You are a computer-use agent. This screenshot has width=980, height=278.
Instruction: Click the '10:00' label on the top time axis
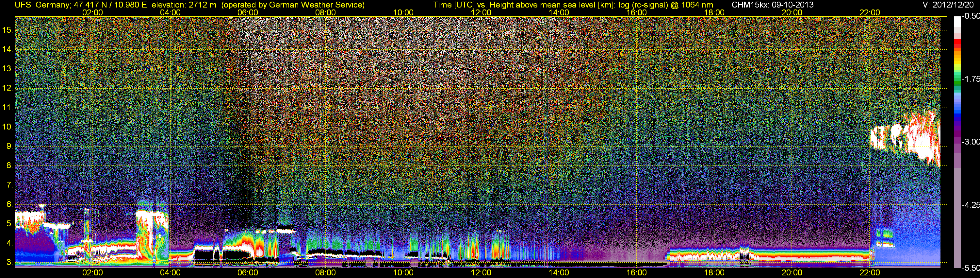[x=403, y=12]
